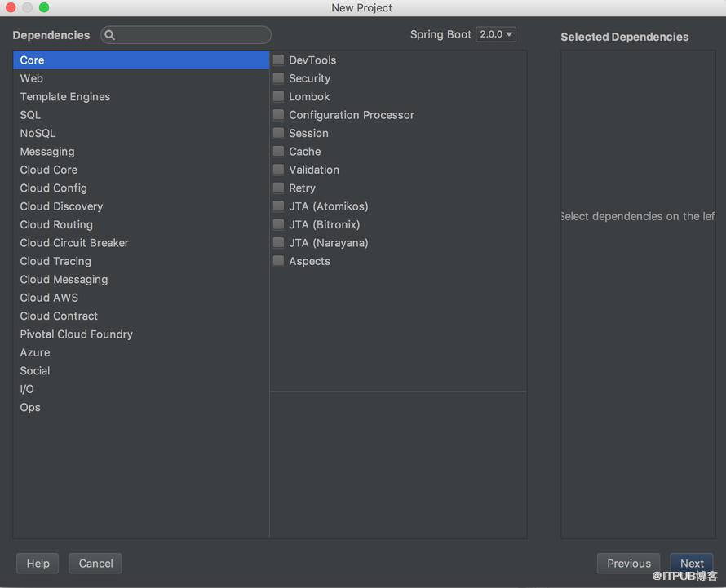Viewport: 726px width, 588px height.
Task: Check the Security dependency
Action: pos(278,78)
